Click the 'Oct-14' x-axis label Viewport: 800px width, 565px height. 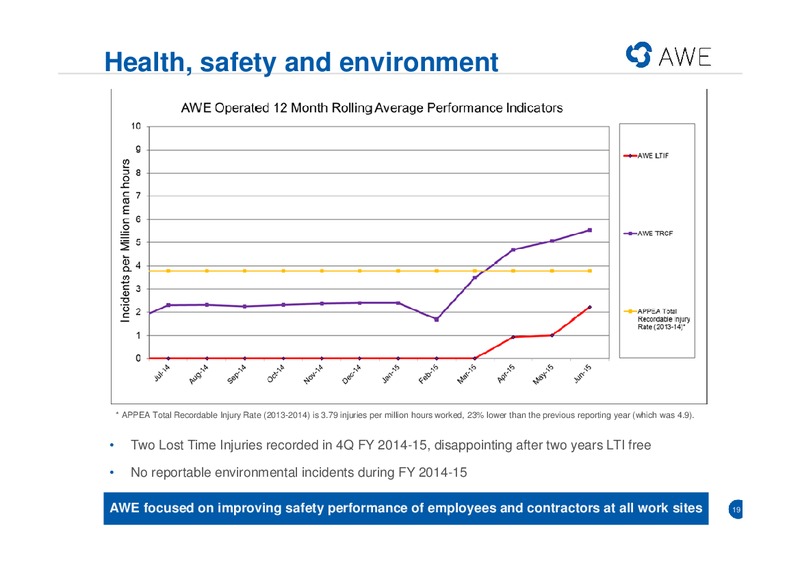coord(276,374)
